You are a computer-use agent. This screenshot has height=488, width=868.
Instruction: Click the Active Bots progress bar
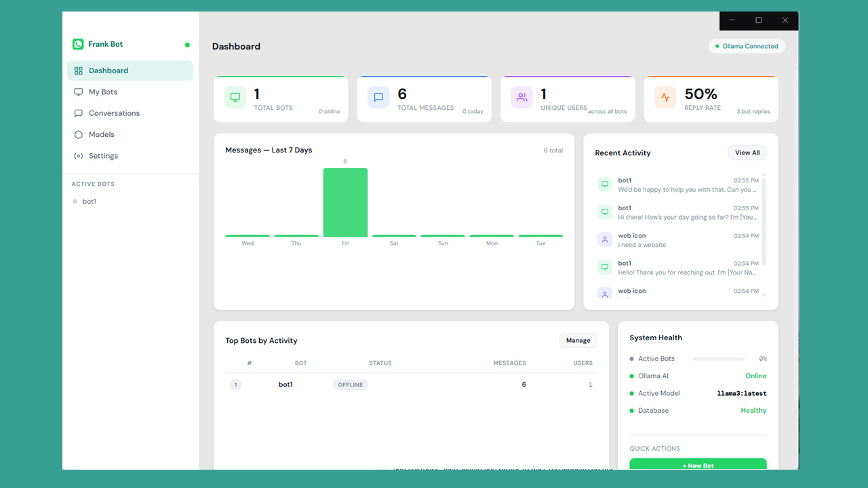coord(719,359)
